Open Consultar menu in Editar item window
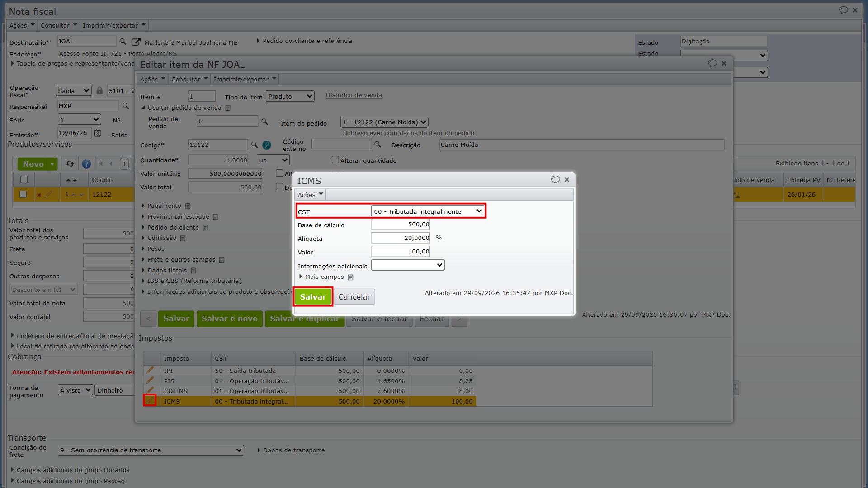The height and width of the screenshot is (488, 868). (189, 79)
